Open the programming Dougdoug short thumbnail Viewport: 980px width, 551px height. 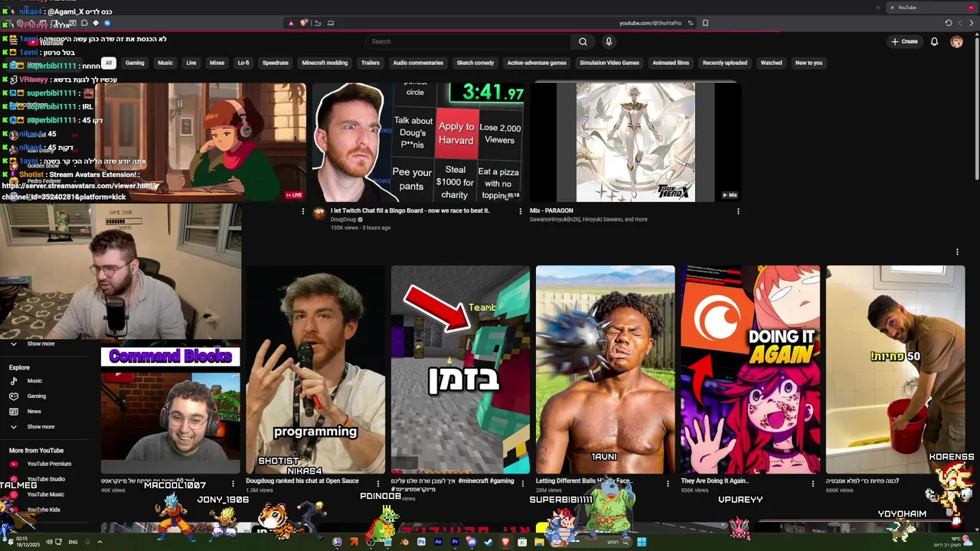coord(315,370)
